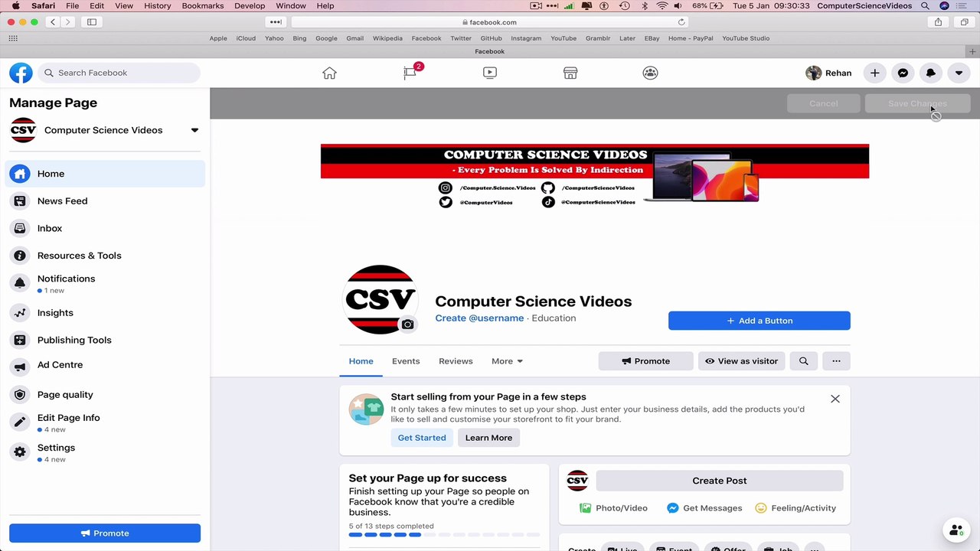Click the Safari Share icon
This screenshot has width=980, height=551.
(x=938, y=22)
